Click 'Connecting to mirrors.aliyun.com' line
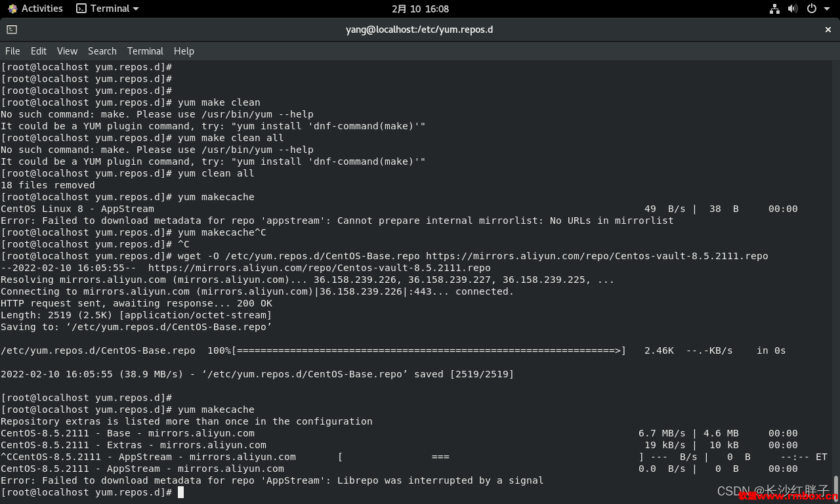This screenshot has width=840, height=504. pos(257,291)
